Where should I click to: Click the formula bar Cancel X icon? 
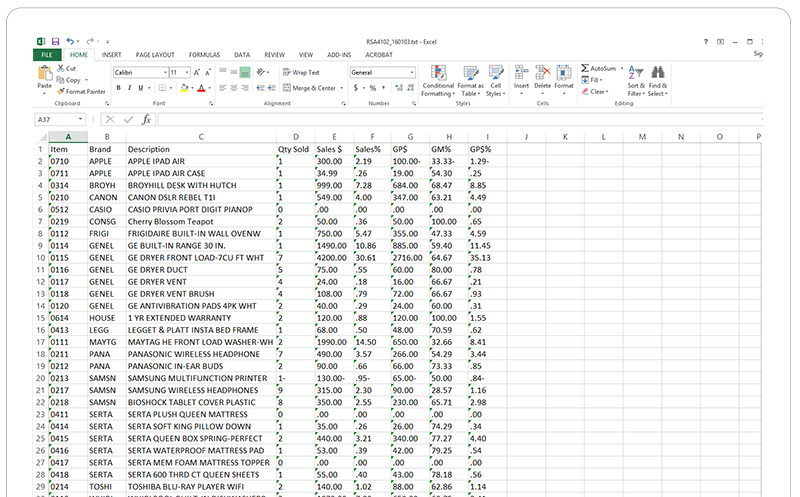click(x=109, y=119)
